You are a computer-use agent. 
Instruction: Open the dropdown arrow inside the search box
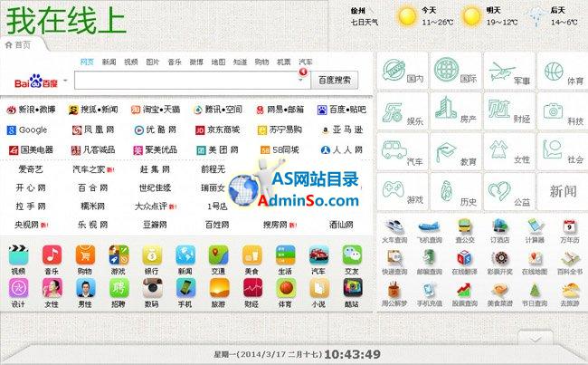(x=300, y=80)
